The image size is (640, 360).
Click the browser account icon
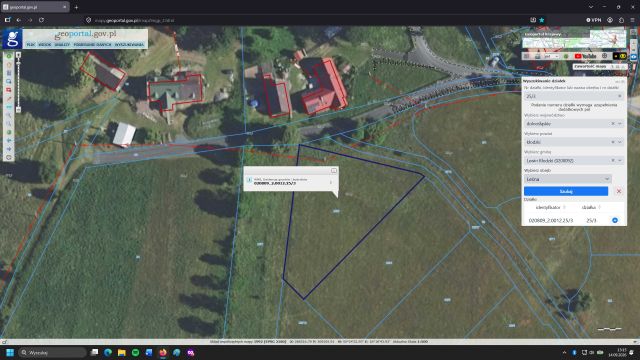click(610, 20)
